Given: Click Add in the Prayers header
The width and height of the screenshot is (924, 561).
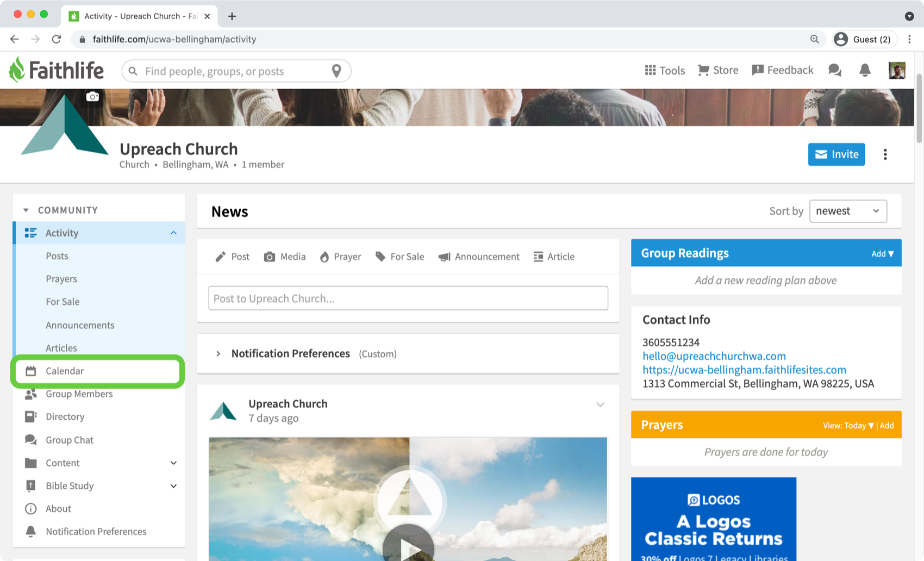Looking at the screenshot, I should pyautogui.click(x=886, y=426).
